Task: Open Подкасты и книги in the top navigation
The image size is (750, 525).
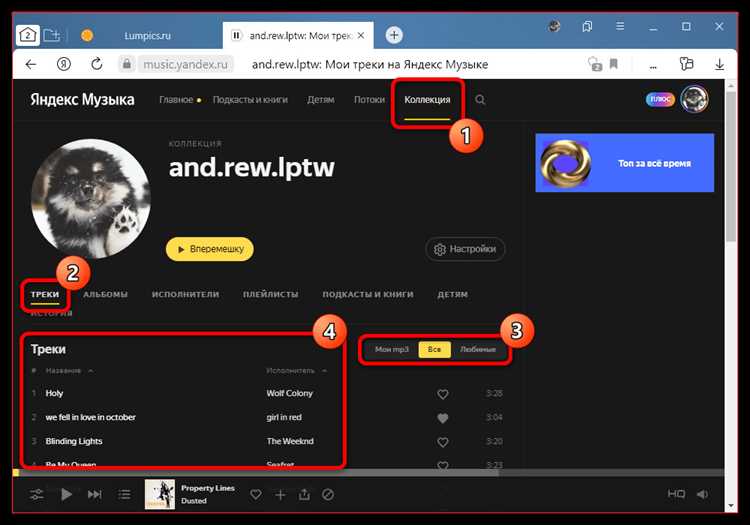Action: click(x=250, y=99)
